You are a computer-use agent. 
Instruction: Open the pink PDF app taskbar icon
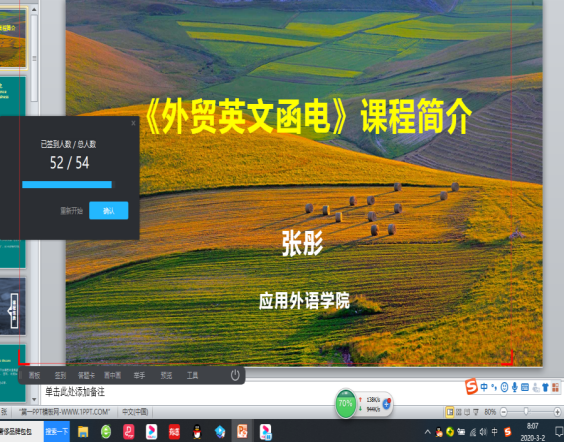click(x=128, y=432)
